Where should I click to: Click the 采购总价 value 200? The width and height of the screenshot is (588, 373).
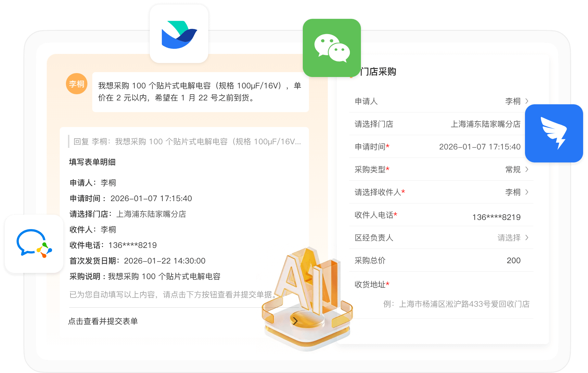[x=513, y=260]
